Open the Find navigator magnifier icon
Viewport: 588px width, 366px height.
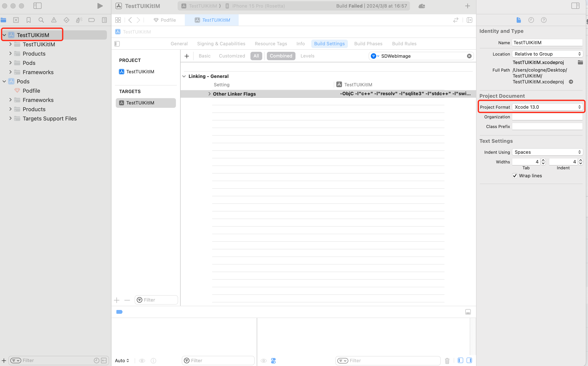tap(41, 20)
